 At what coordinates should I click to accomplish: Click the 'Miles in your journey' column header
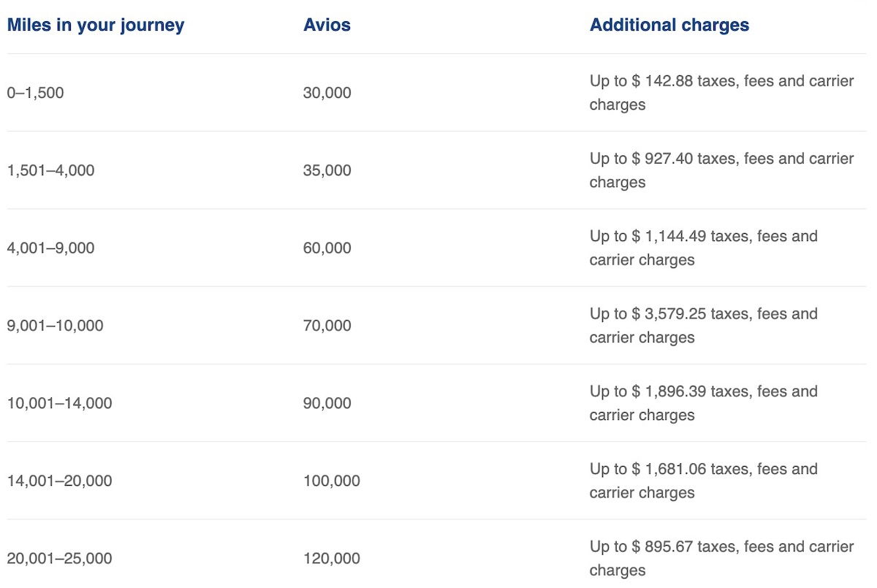pyautogui.click(x=96, y=26)
